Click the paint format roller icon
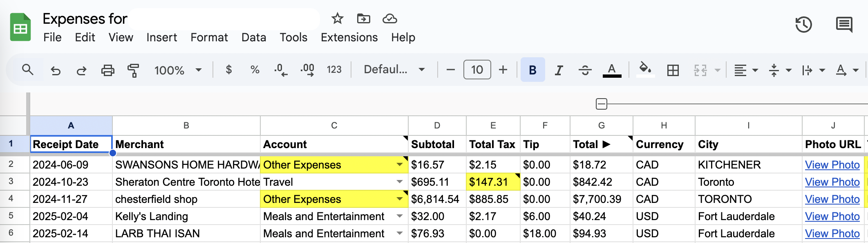Viewport: 868px width, 243px height. (x=133, y=70)
